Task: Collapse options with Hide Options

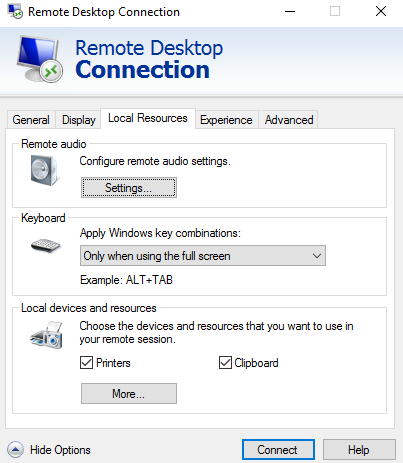Action: [60, 450]
